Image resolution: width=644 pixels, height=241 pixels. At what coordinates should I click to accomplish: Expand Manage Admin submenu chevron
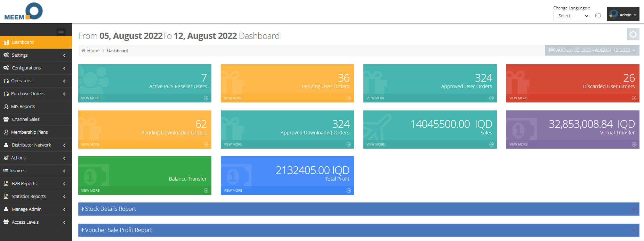click(64, 210)
